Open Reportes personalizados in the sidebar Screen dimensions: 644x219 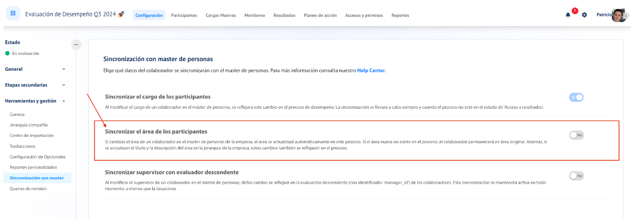click(x=33, y=168)
